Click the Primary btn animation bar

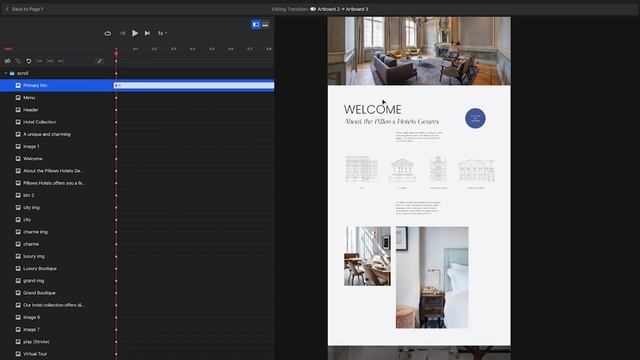tap(194, 85)
